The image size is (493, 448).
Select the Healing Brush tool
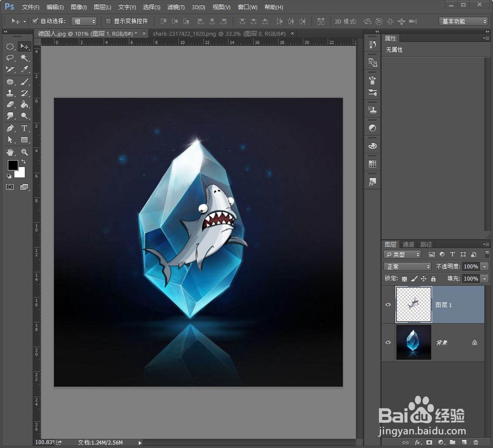point(10,82)
